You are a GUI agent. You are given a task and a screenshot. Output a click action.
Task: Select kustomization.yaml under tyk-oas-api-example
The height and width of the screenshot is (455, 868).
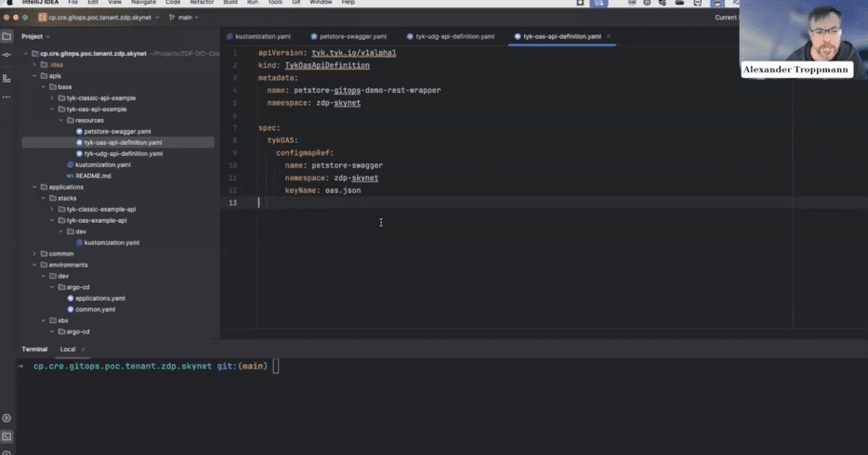click(103, 164)
